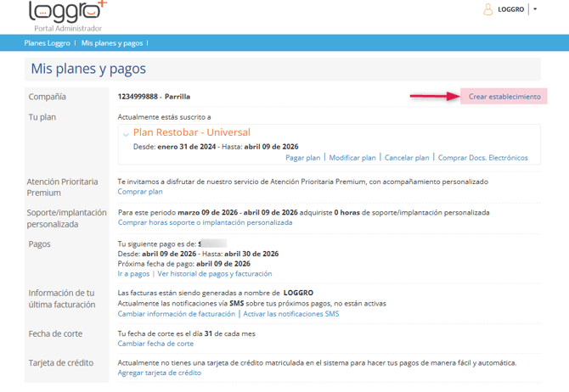Click Agregar tarjeta de crédito link
The height and width of the screenshot is (392, 569).
click(160, 372)
